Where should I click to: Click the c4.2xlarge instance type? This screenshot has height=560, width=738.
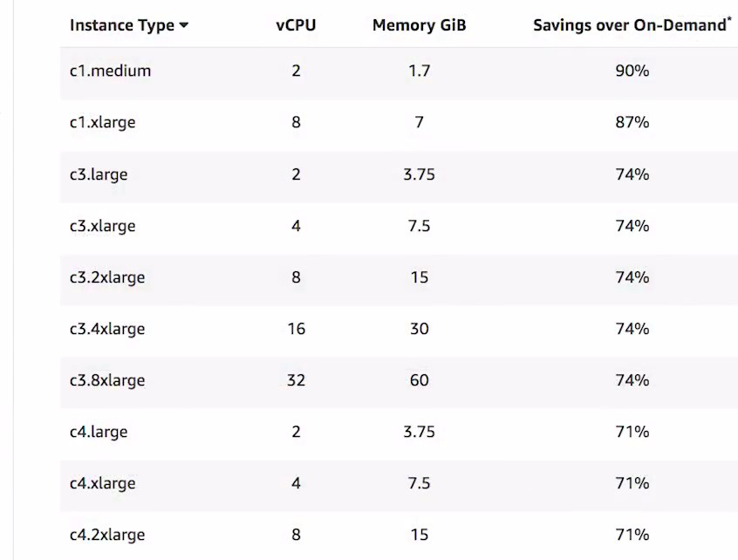pos(107,535)
